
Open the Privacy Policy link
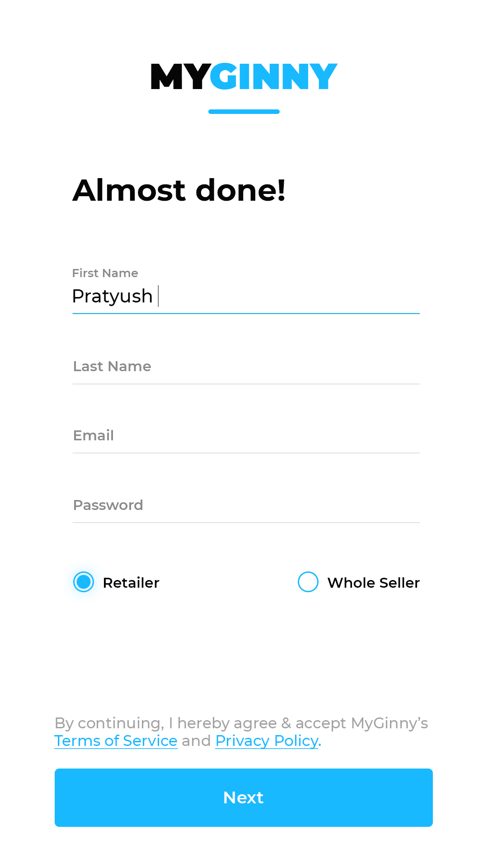(x=268, y=741)
